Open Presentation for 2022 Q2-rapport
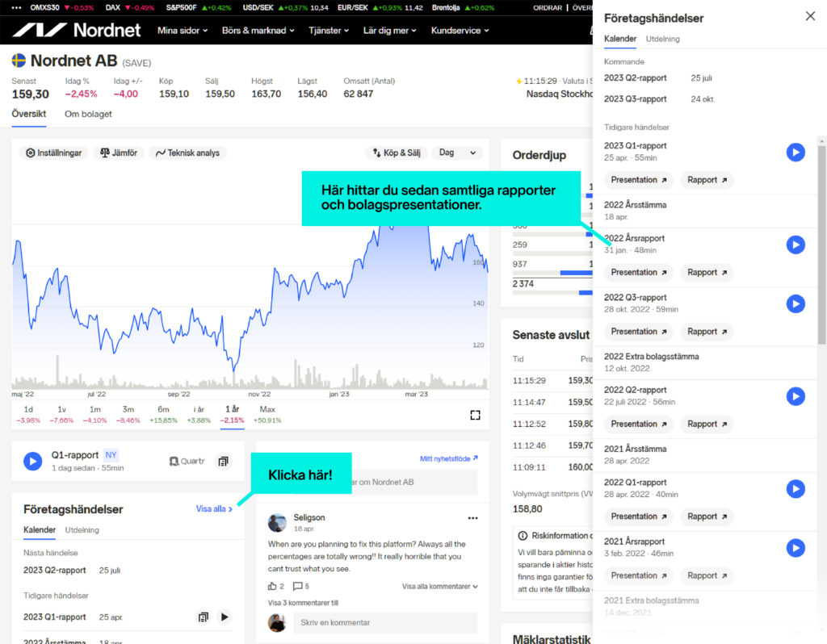827x644 pixels. [638, 424]
